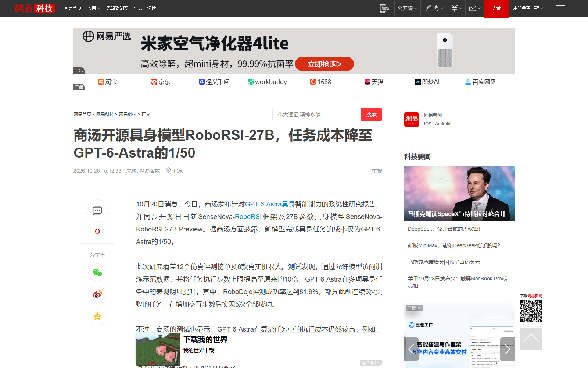Share article to WeChat

pos(97,272)
